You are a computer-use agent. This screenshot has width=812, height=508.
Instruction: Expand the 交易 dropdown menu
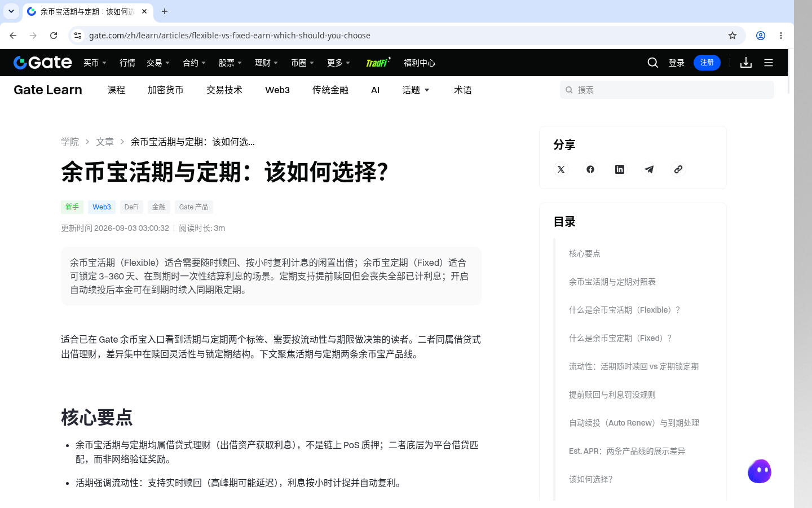click(x=158, y=63)
